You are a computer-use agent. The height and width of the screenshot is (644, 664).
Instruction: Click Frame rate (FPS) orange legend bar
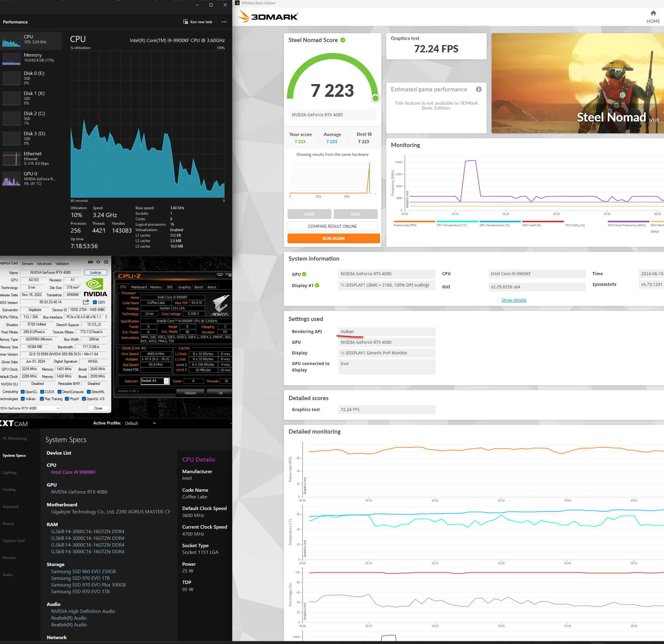(x=414, y=221)
